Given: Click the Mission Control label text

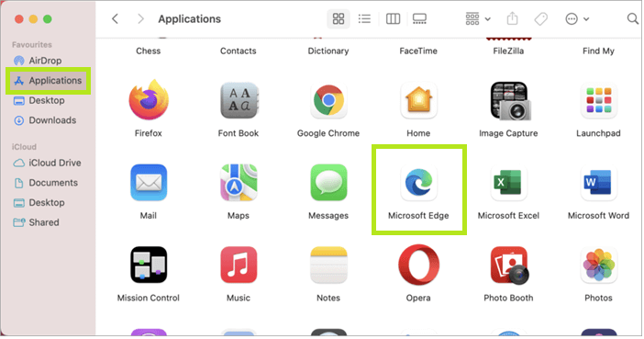Looking at the screenshot, I should [149, 298].
